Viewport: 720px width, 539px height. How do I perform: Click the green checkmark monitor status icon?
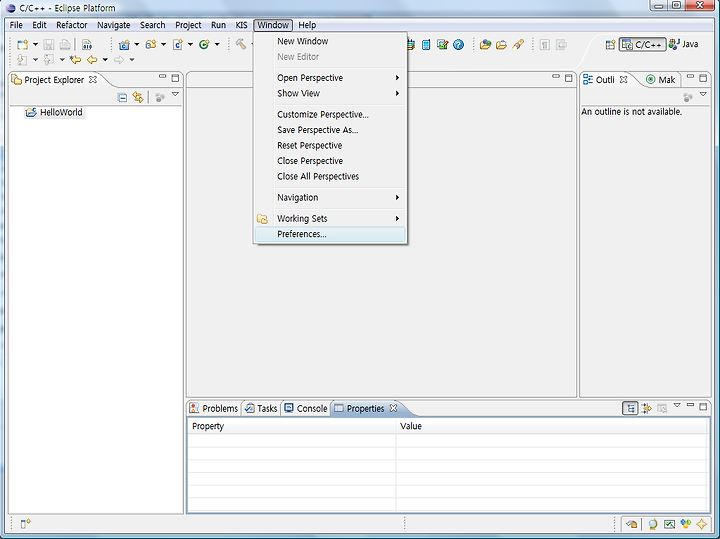(x=669, y=524)
